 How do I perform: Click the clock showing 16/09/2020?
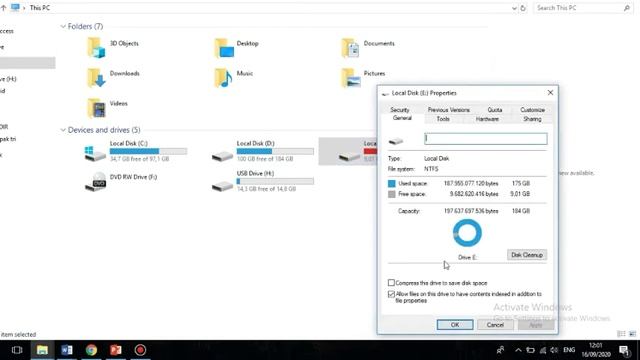point(596,350)
